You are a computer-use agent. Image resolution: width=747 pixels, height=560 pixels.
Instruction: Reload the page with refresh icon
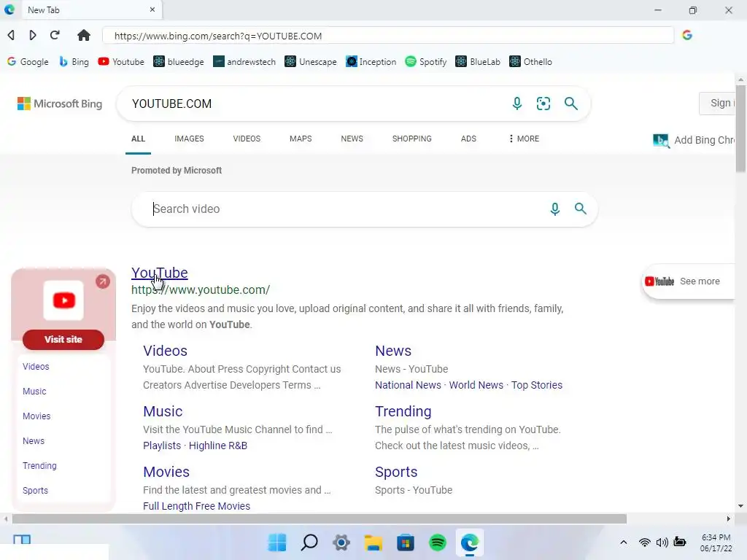(55, 35)
